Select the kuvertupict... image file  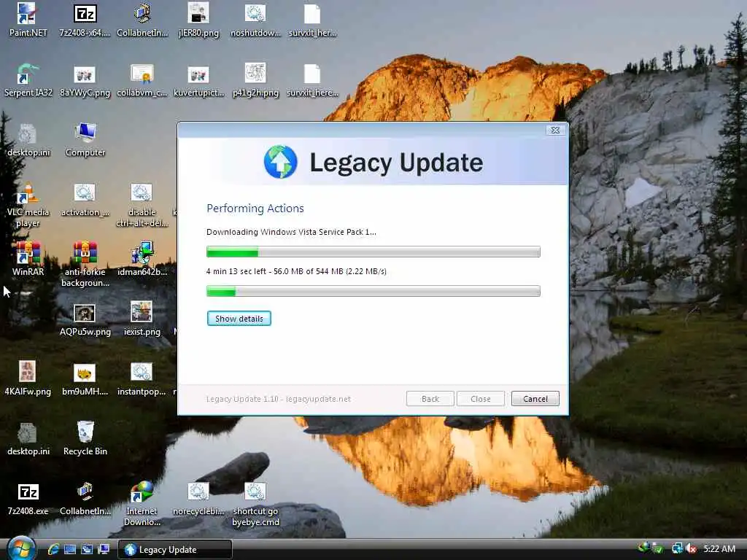[x=198, y=80]
